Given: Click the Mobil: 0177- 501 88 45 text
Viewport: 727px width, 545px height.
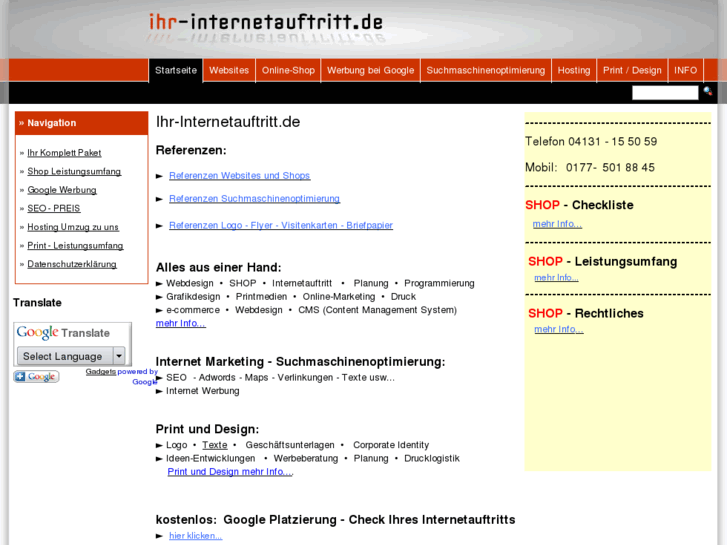Looking at the screenshot, I should [x=590, y=167].
